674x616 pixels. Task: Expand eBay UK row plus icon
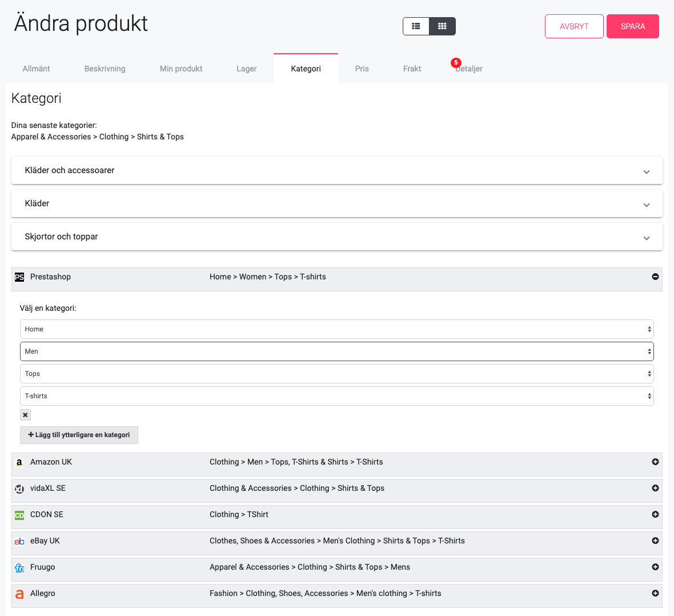point(655,541)
